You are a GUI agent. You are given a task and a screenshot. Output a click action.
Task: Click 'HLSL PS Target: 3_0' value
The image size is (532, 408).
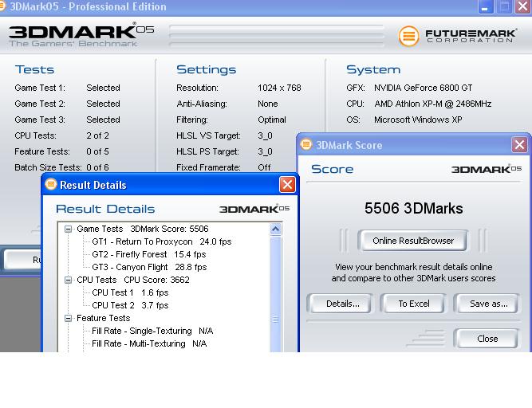pos(265,151)
